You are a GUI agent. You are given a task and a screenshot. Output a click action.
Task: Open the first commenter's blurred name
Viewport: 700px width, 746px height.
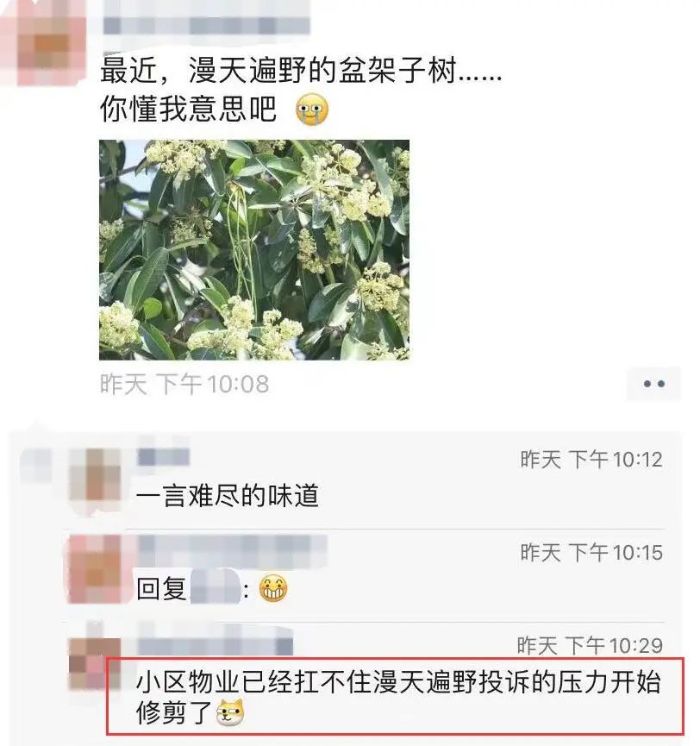click(x=163, y=457)
